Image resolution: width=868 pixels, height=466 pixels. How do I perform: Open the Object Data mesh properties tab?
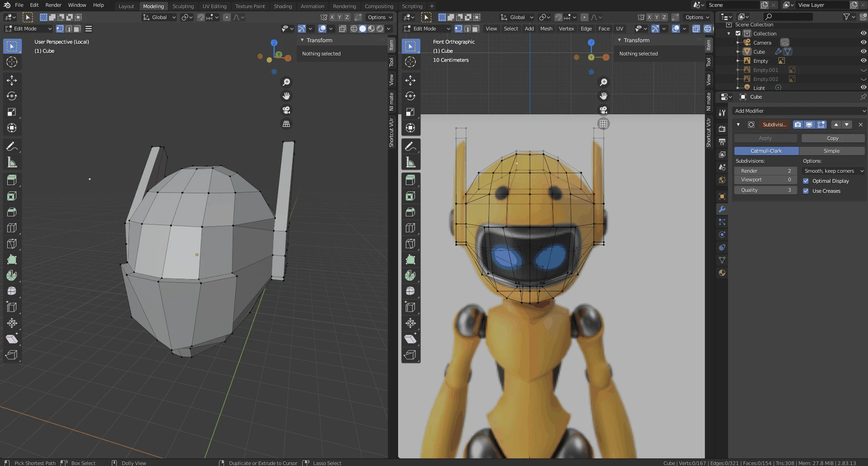tap(722, 260)
